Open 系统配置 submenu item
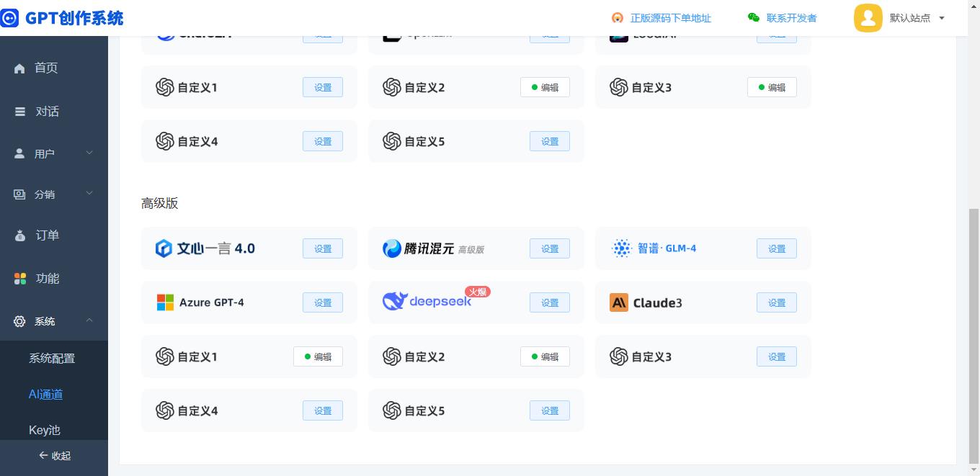This screenshot has height=476, width=980. coord(52,358)
